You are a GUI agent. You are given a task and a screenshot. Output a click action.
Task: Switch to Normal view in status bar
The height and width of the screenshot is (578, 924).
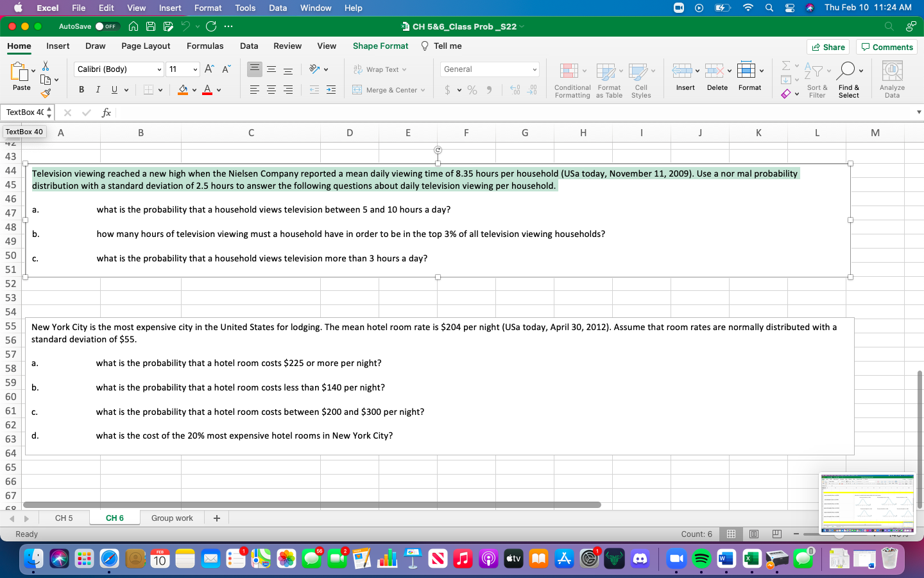click(731, 534)
